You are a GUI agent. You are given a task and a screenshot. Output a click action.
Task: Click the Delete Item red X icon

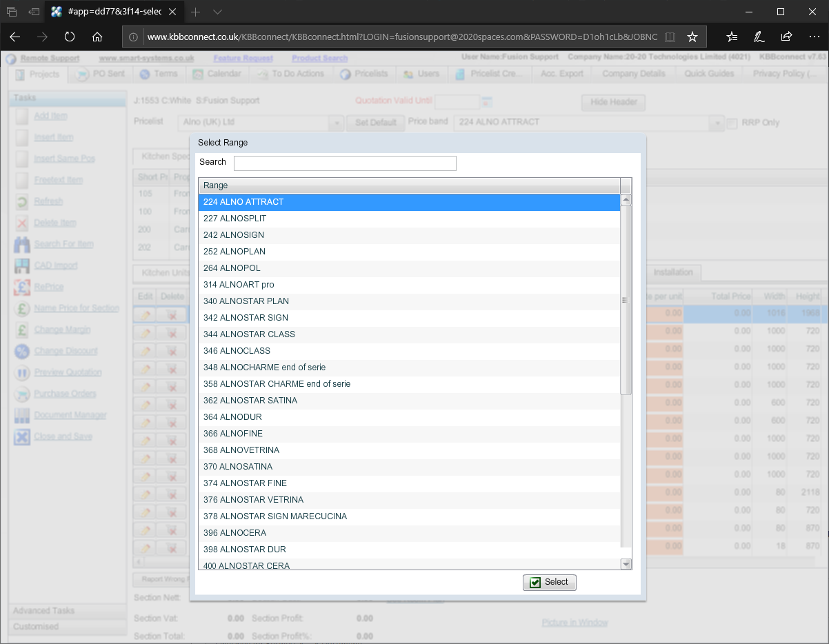point(22,223)
